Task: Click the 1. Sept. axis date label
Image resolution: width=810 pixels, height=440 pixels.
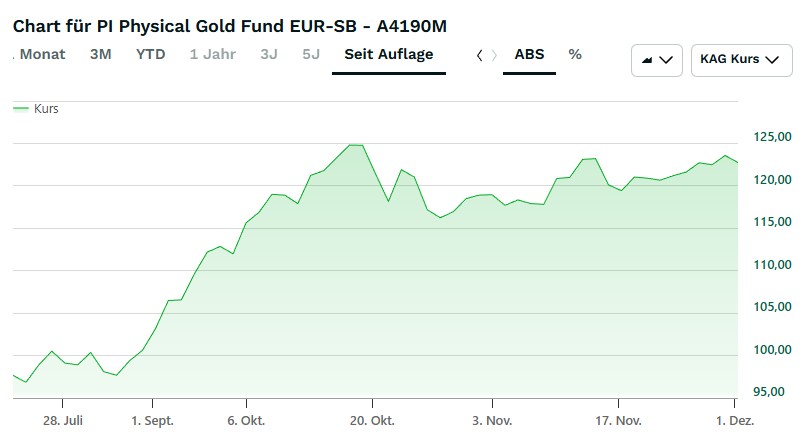Action: coord(152,421)
